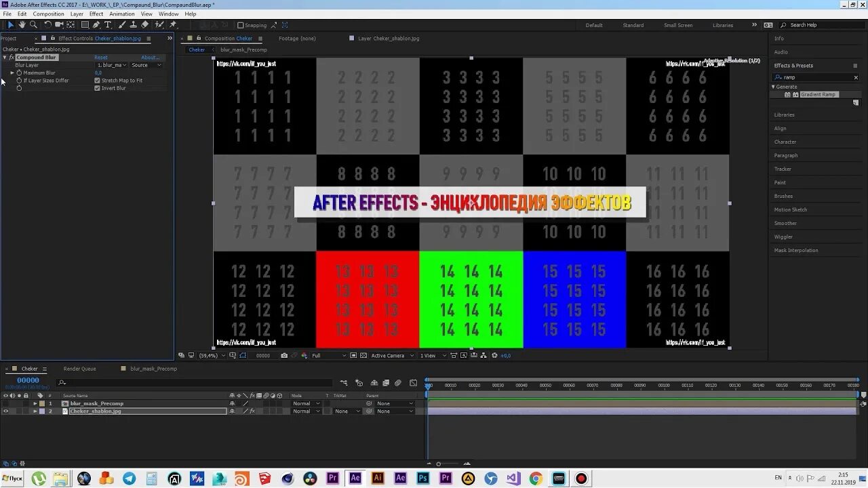
Task: Collapse the Compound Blur effect
Action: point(5,58)
